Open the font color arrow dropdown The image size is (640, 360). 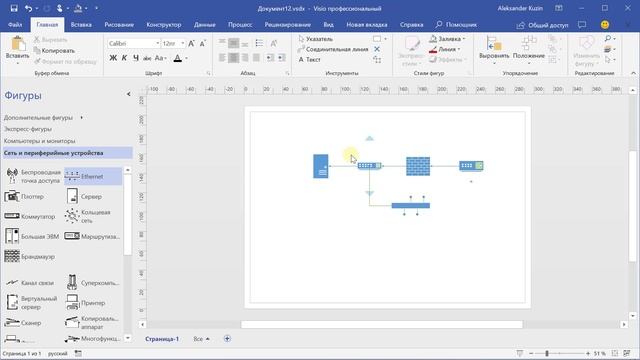point(187,58)
